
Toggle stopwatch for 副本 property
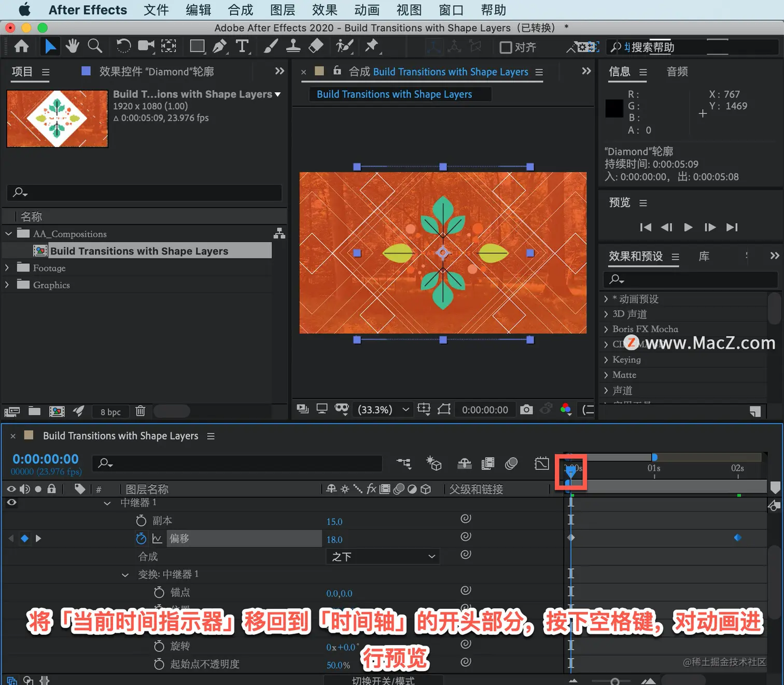tap(141, 521)
